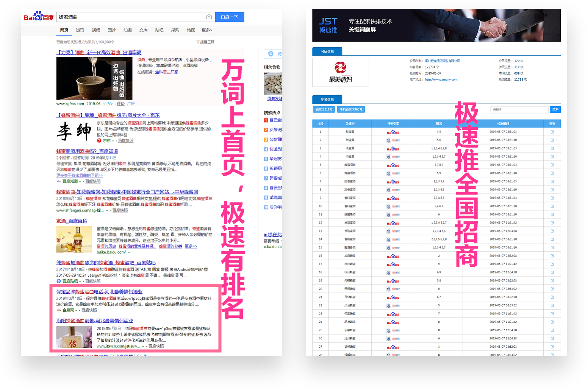
Task: Select the 网站信息 panel tab
Action: tap(327, 51)
